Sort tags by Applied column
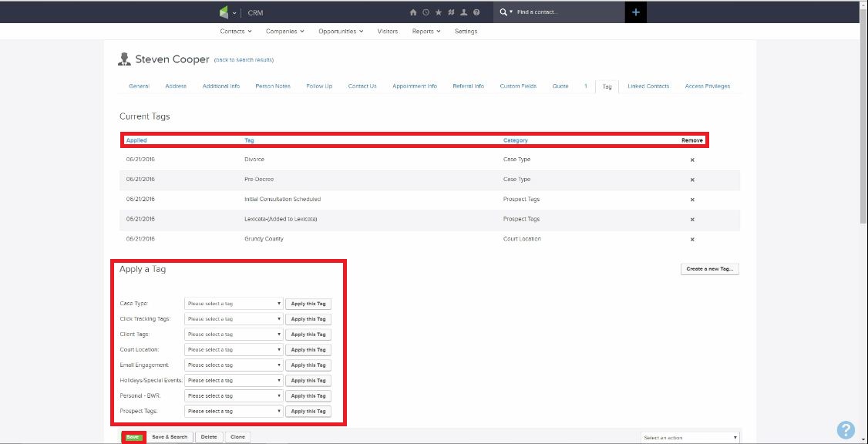Screen dimensions: 868x444 pyautogui.click(x=136, y=140)
